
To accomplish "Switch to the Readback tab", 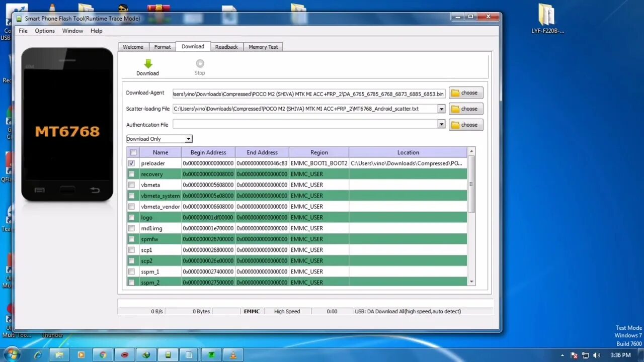I will (226, 47).
